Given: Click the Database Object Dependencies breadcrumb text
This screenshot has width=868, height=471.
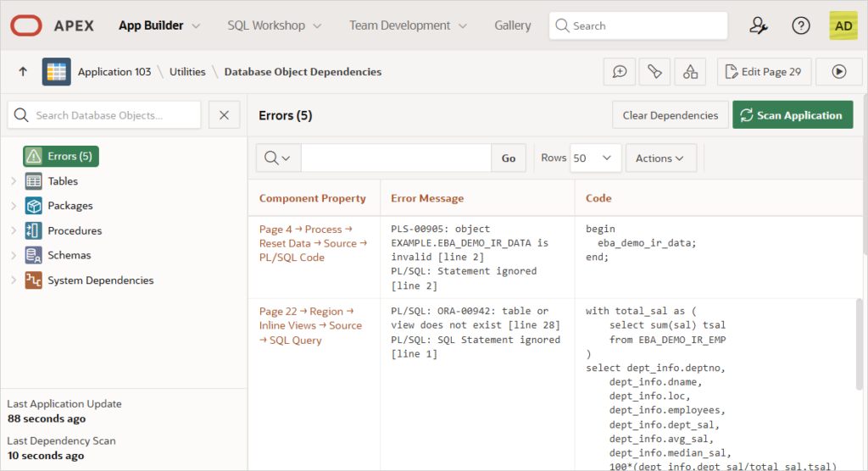Looking at the screenshot, I should coord(303,72).
